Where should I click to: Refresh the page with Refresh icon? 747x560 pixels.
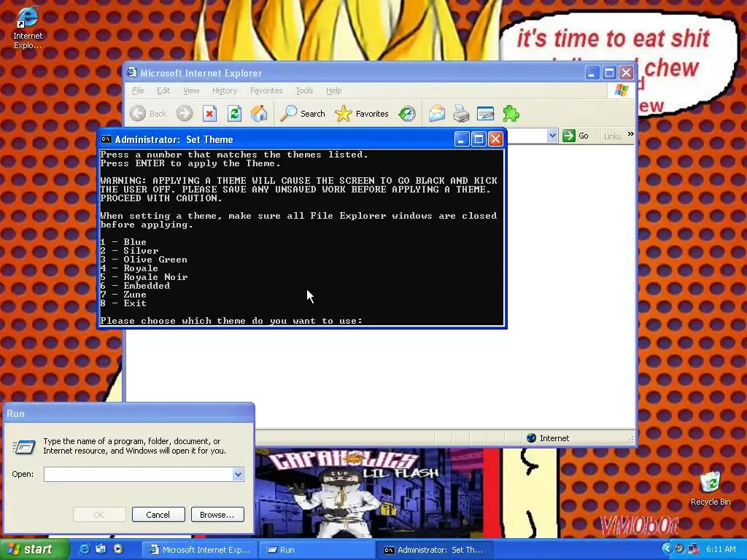coord(234,113)
